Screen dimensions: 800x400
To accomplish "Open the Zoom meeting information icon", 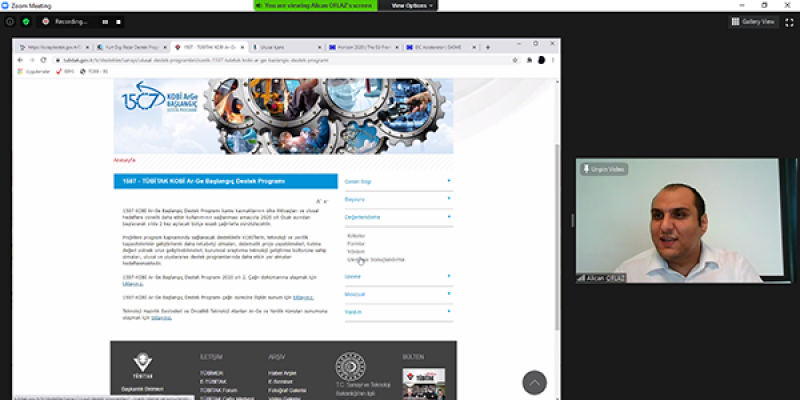I will [x=10, y=22].
